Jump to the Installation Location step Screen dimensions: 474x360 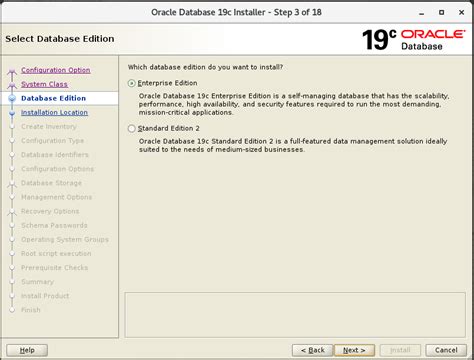tap(54, 112)
